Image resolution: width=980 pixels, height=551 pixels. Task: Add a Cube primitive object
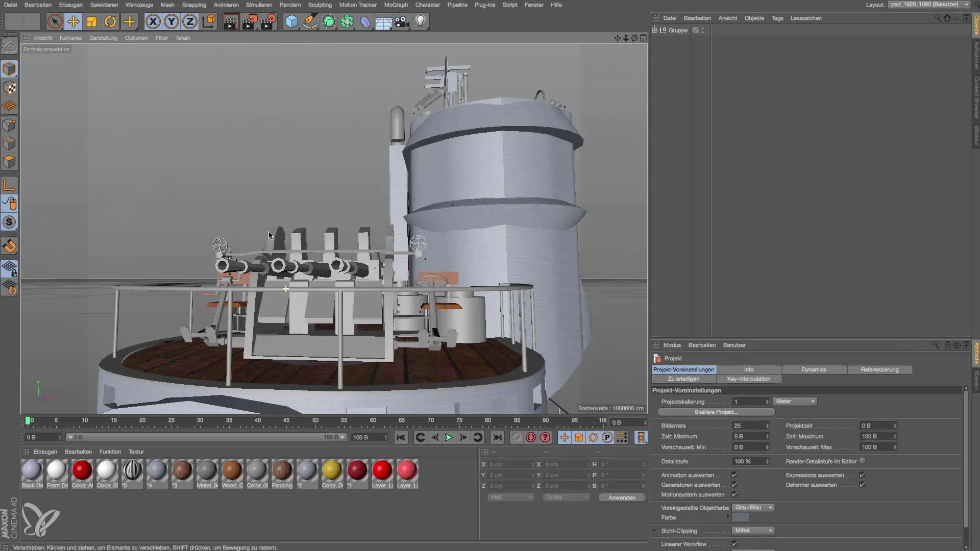point(291,21)
